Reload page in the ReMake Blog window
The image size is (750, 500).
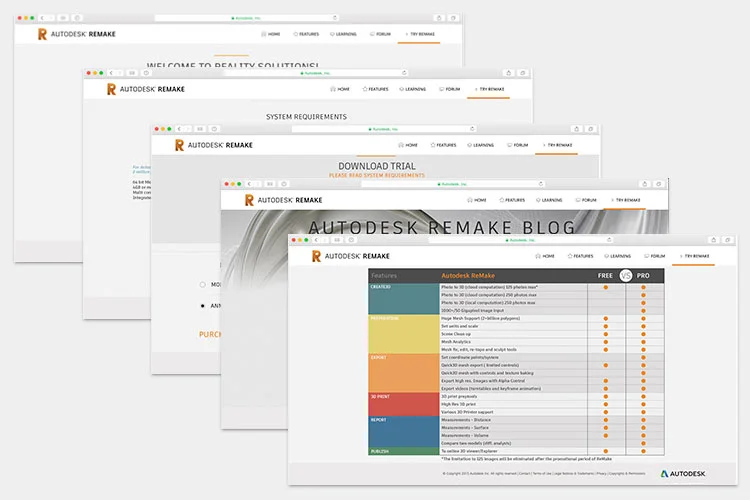pos(541,184)
